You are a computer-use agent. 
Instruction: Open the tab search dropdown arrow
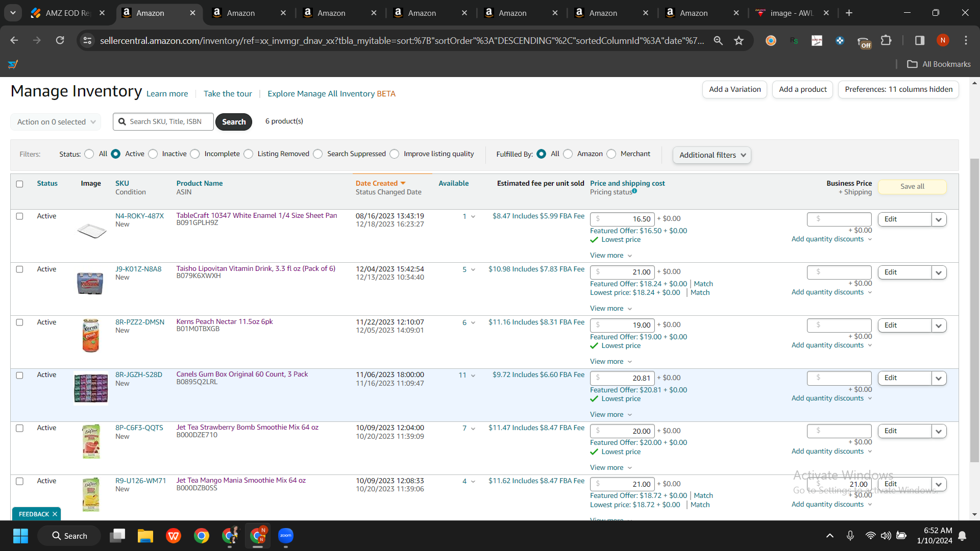[x=13, y=13]
